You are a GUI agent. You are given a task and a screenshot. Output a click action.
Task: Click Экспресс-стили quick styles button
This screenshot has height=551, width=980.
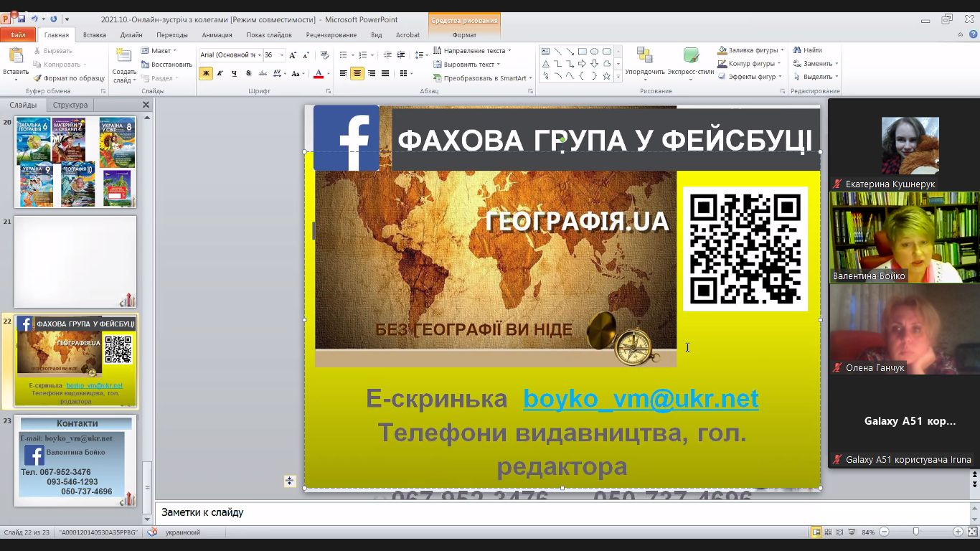(691, 62)
